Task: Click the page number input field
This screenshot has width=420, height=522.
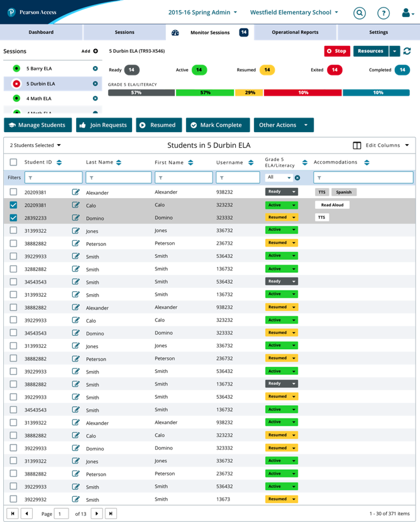Action: tap(61, 513)
